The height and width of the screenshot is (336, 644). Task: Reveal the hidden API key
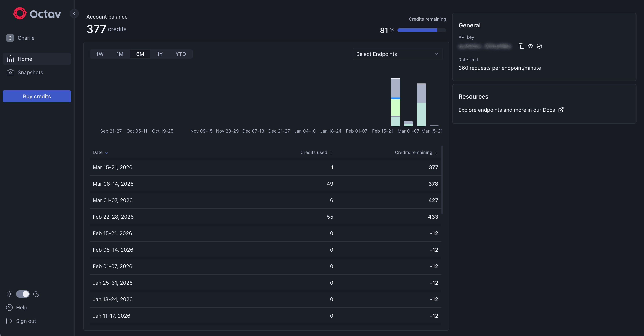pos(530,46)
